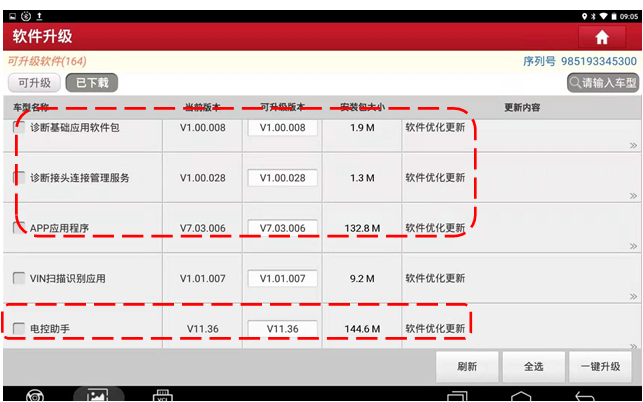This screenshot has width=643, height=402.
Task: Click serial number 985193345300
Action: (x=599, y=62)
